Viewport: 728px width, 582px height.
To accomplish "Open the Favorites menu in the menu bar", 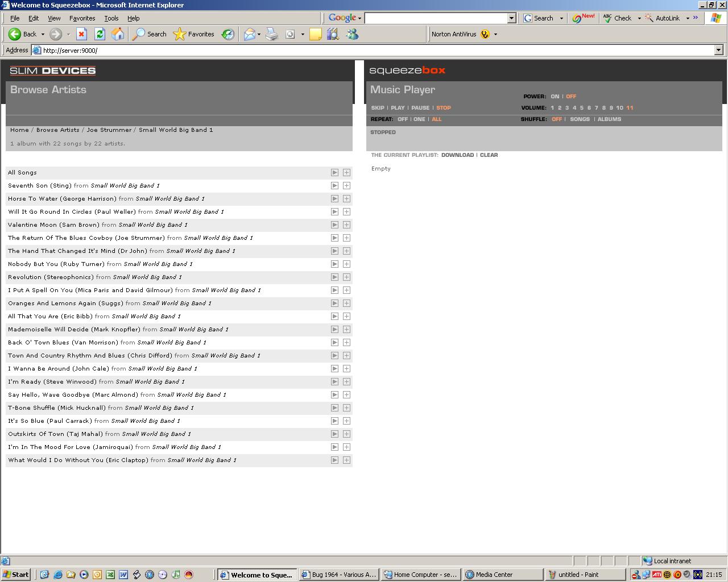I will (82, 18).
